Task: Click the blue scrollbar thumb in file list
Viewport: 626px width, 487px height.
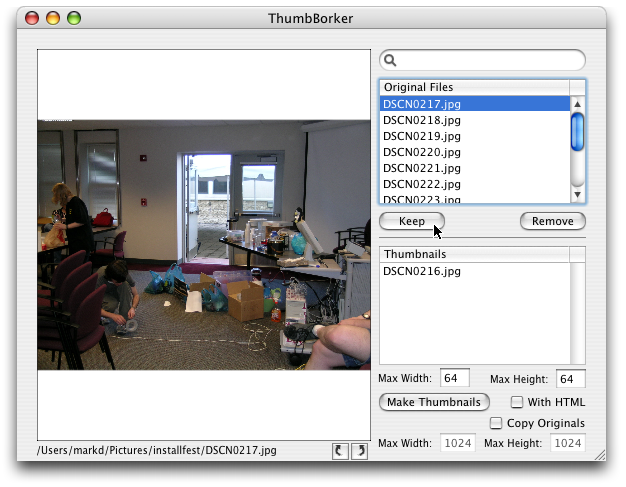Action: click(577, 132)
